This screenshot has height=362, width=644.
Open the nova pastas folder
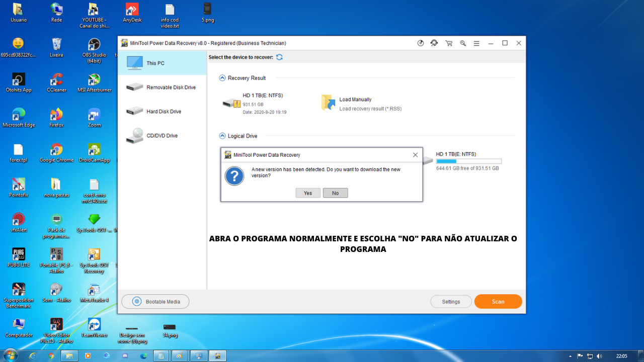pyautogui.click(x=56, y=188)
